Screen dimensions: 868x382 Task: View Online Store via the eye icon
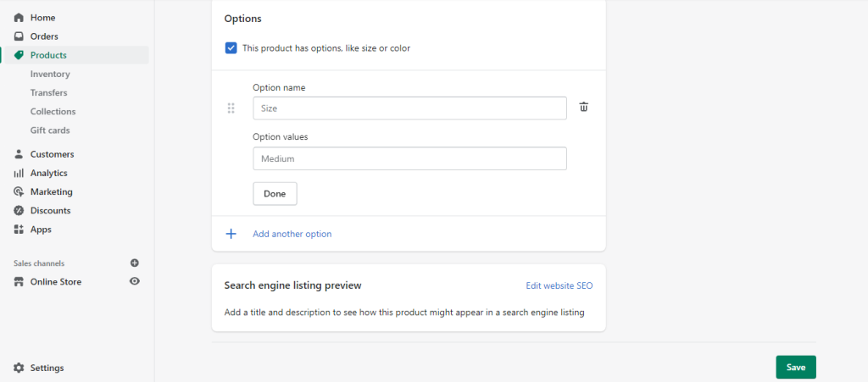pyautogui.click(x=135, y=281)
